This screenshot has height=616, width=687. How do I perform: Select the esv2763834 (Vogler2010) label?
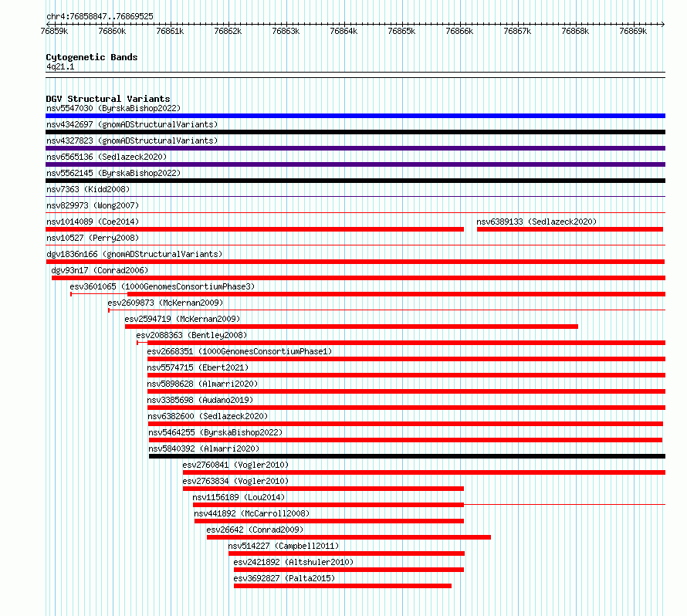tap(235, 481)
